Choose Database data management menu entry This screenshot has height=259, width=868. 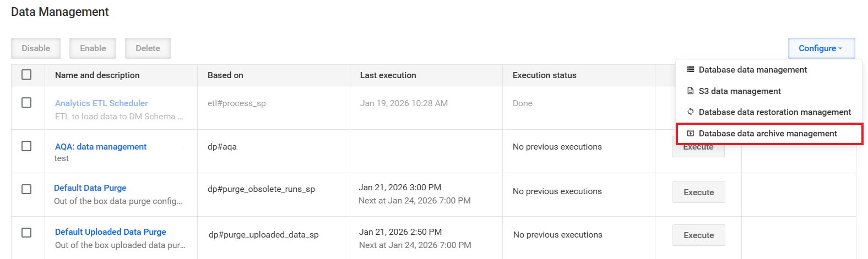769,70
